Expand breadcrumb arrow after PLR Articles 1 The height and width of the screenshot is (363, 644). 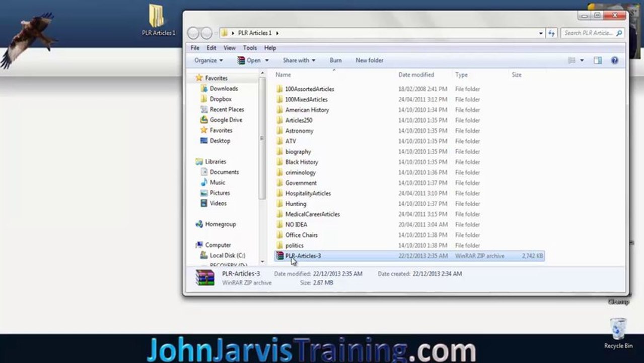[277, 33]
